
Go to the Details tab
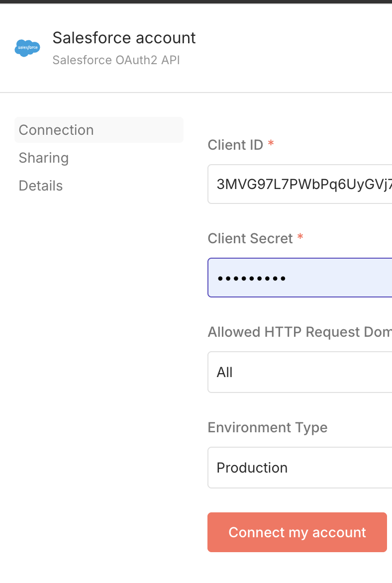(x=41, y=186)
